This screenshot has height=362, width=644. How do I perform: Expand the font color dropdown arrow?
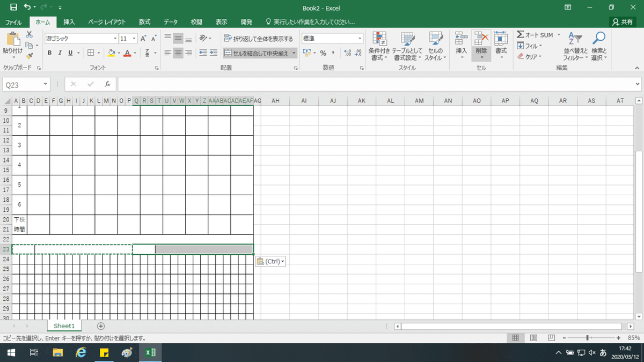[134, 53]
